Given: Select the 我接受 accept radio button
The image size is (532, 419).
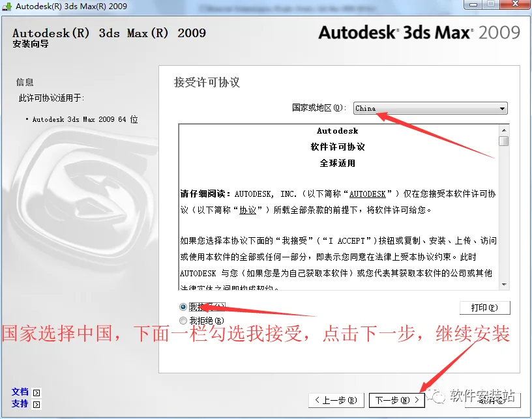Looking at the screenshot, I should [x=183, y=307].
